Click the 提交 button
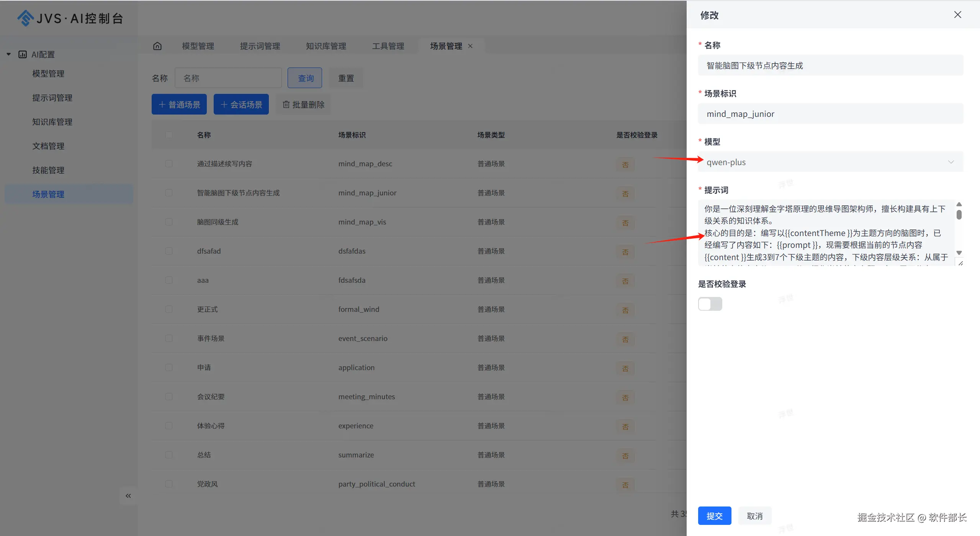980x536 pixels. coord(714,516)
